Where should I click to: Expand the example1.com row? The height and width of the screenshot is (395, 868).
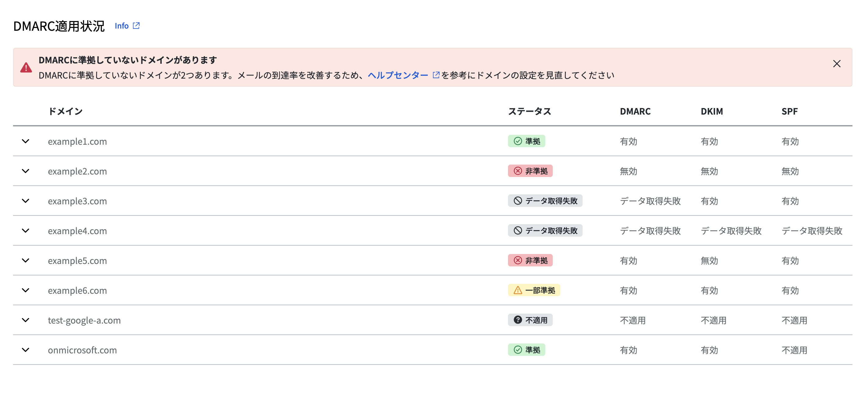[x=25, y=141]
